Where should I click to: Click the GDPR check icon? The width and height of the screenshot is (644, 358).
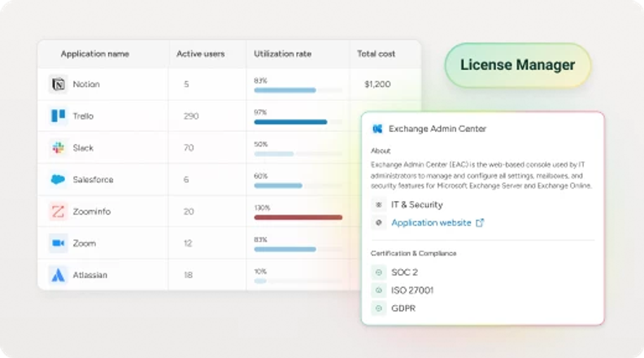tap(379, 308)
